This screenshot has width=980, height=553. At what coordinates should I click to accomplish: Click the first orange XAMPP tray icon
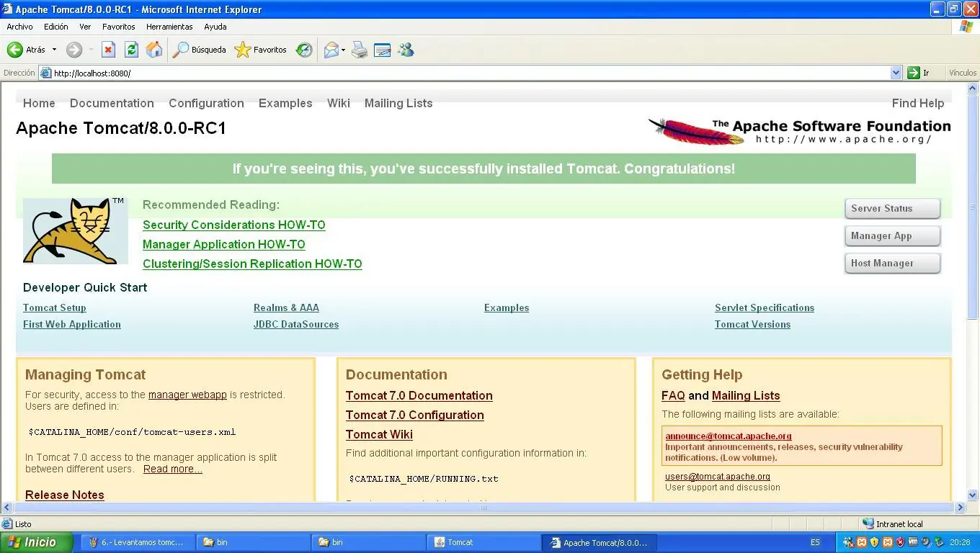(862, 542)
